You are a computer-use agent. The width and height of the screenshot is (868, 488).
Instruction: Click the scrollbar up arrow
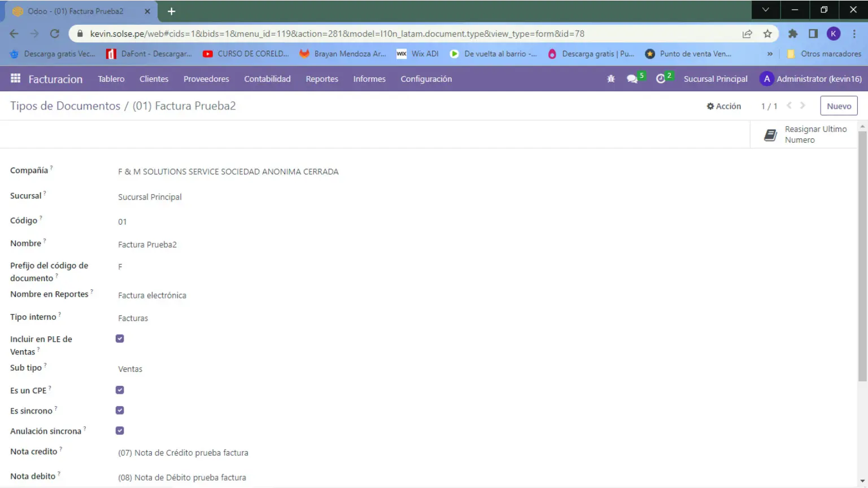[862, 126]
